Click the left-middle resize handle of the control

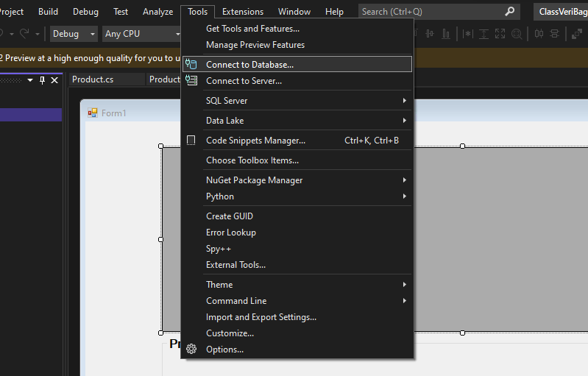click(x=161, y=239)
